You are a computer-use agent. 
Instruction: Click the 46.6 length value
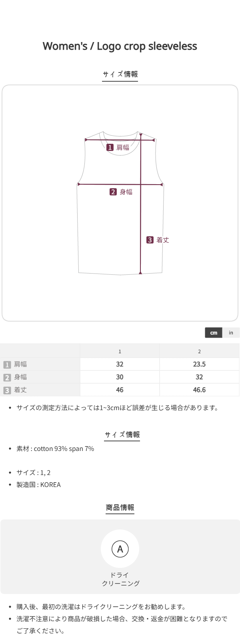pos(199,390)
